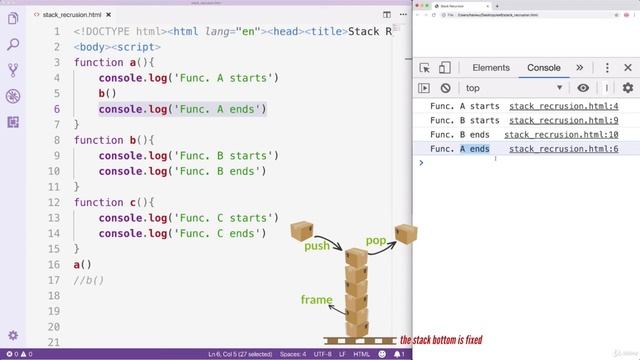The width and height of the screenshot is (640, 360).
Task: Click the 'Func. B ends' console message
Action: tap(460, 135)
